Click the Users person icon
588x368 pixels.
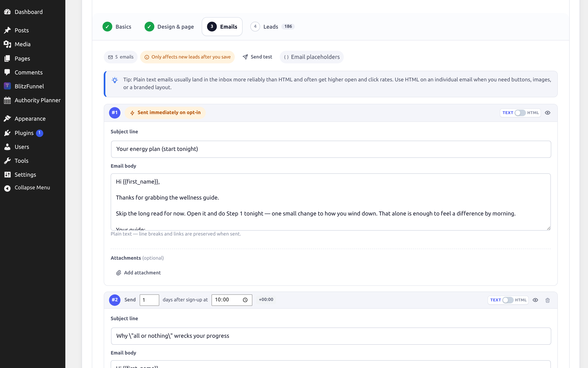pos(7,147)
